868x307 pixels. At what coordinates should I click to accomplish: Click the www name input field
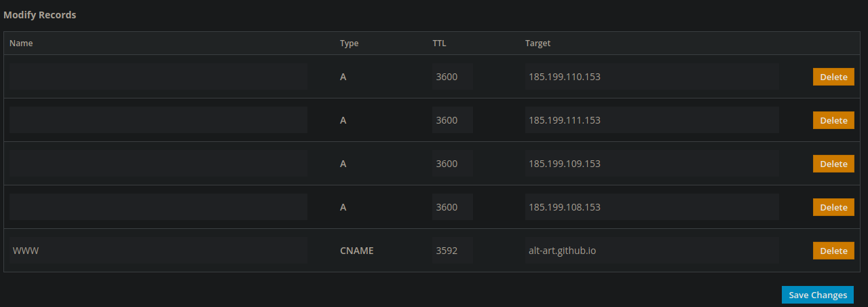tap(158, 251)
